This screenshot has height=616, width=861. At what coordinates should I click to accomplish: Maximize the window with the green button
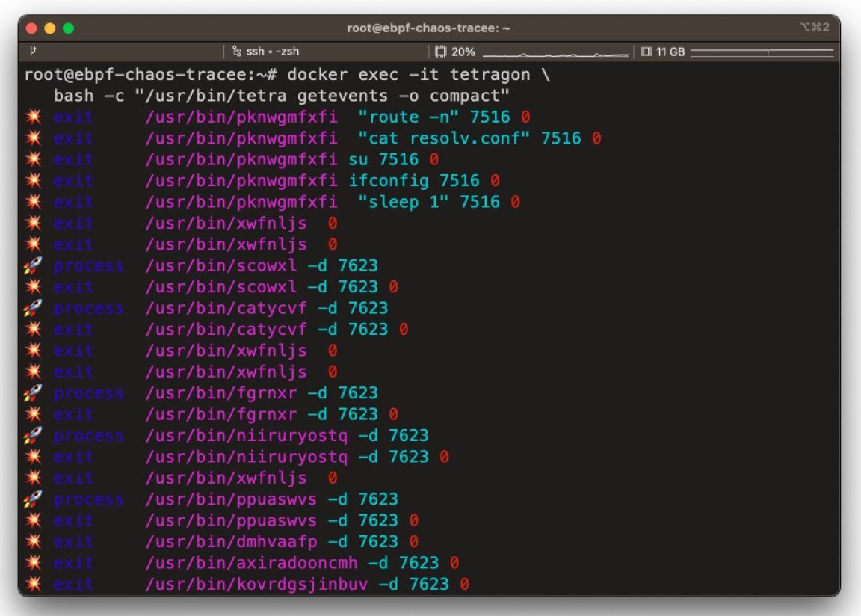(69, 28)
